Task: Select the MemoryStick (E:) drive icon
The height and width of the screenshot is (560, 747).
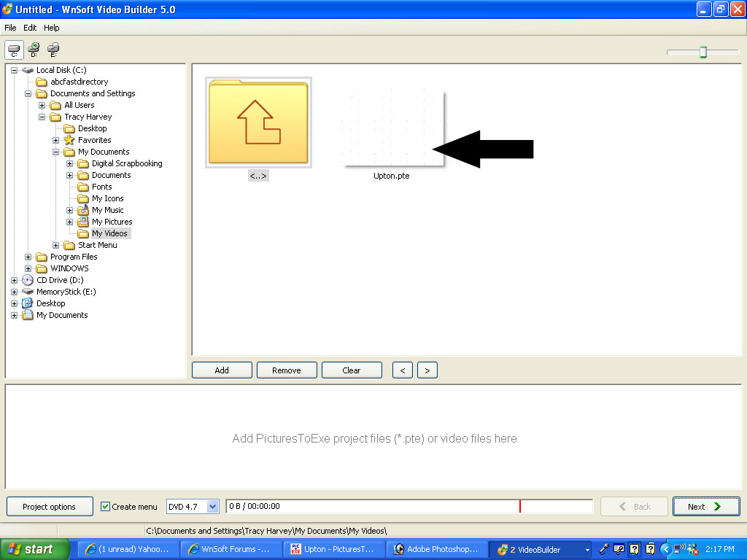Action: (28, 292)
